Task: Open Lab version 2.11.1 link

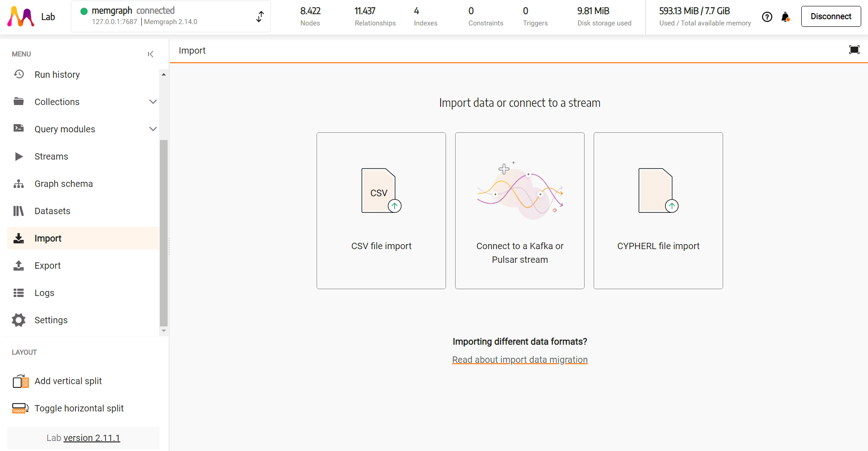Action: 92,438
